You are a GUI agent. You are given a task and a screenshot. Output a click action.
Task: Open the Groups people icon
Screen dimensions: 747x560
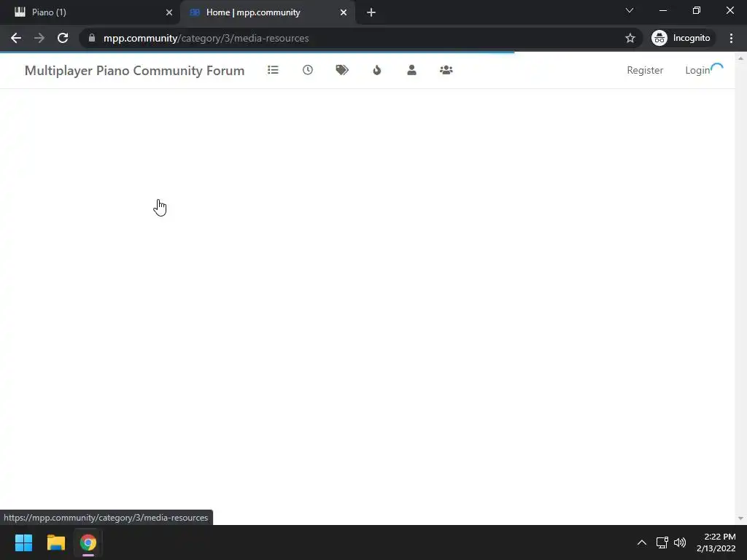coord(446,70)
